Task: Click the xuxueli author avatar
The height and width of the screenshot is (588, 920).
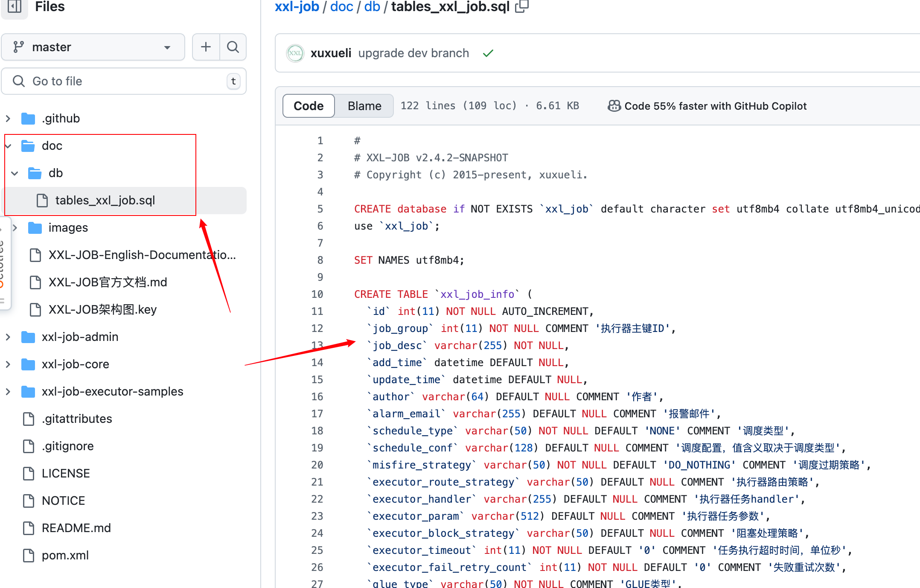Action: click(295, 53)
